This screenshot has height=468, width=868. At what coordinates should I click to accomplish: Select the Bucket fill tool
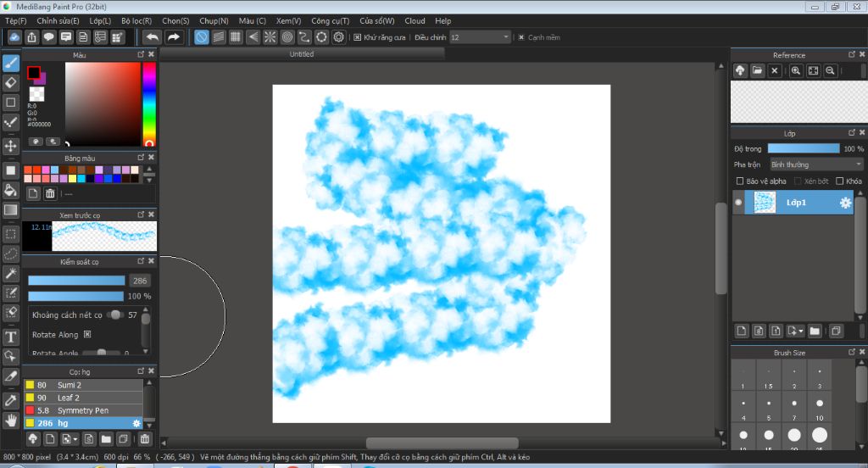[x=11, y=190]
